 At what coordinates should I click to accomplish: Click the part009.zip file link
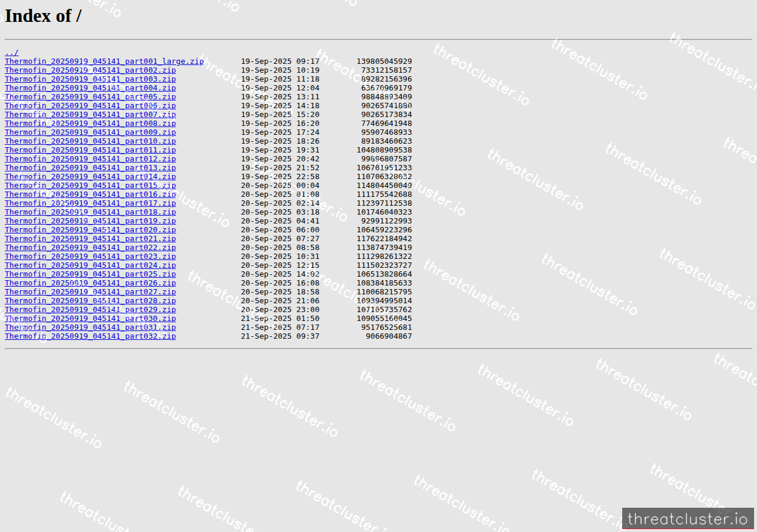pyautogui.click(x=90, y=132)
